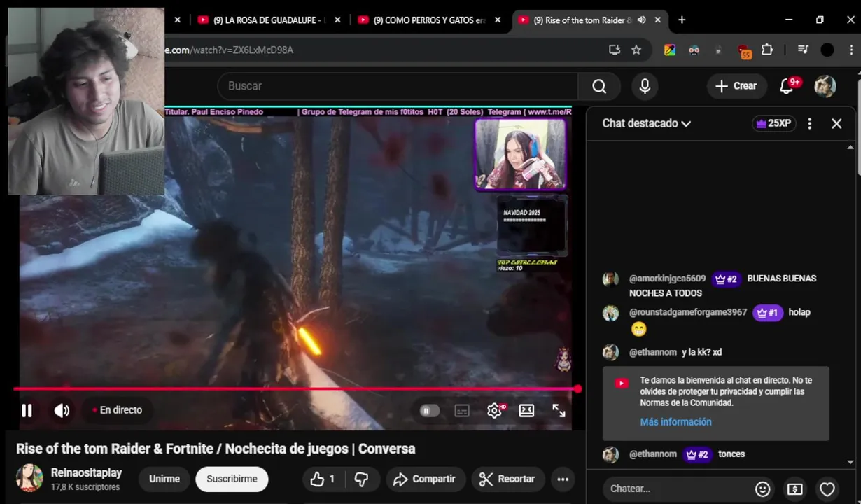861x504 pixels.
Task: Mute the video volume speaker icon
Action: pos(62,410)
